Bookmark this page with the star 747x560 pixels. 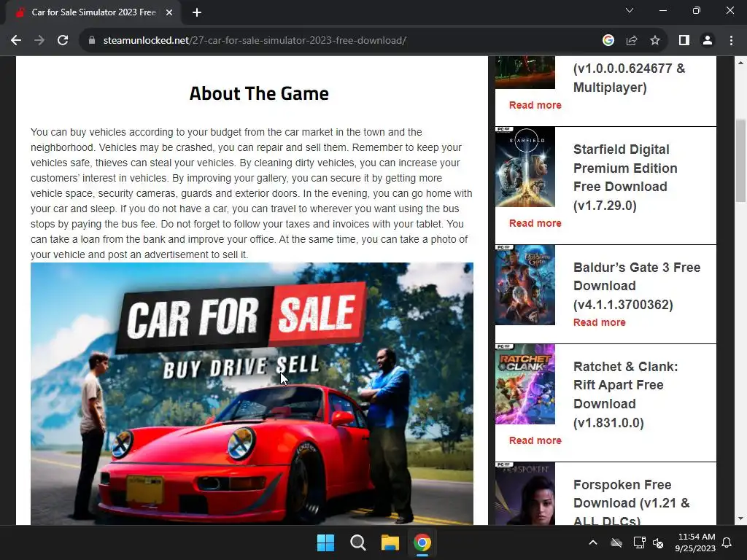[655, 41]
